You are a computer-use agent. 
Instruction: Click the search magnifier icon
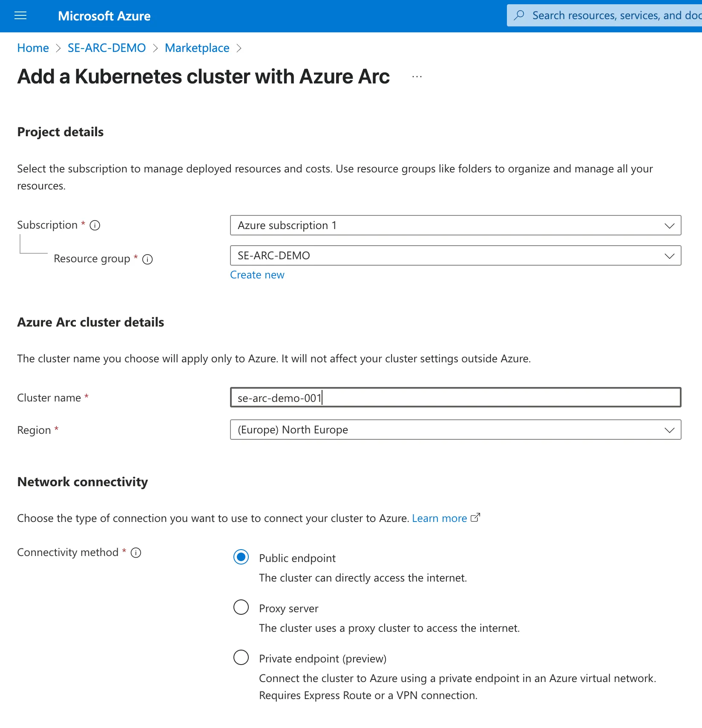pos(519,15)
